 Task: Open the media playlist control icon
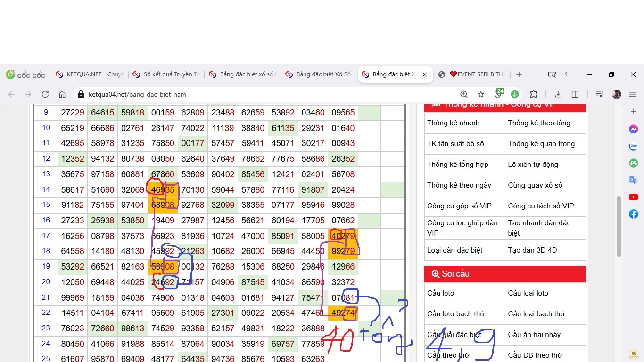click(600, 94)
